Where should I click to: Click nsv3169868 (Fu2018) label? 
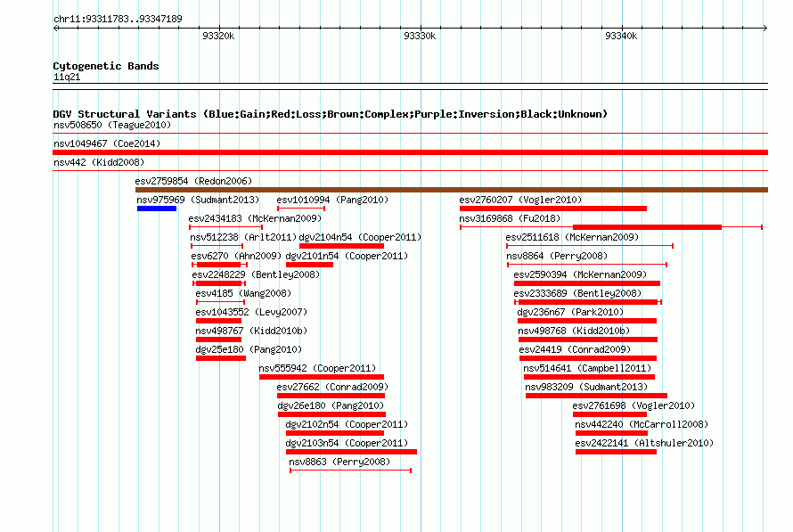click(x=510, y=218)
